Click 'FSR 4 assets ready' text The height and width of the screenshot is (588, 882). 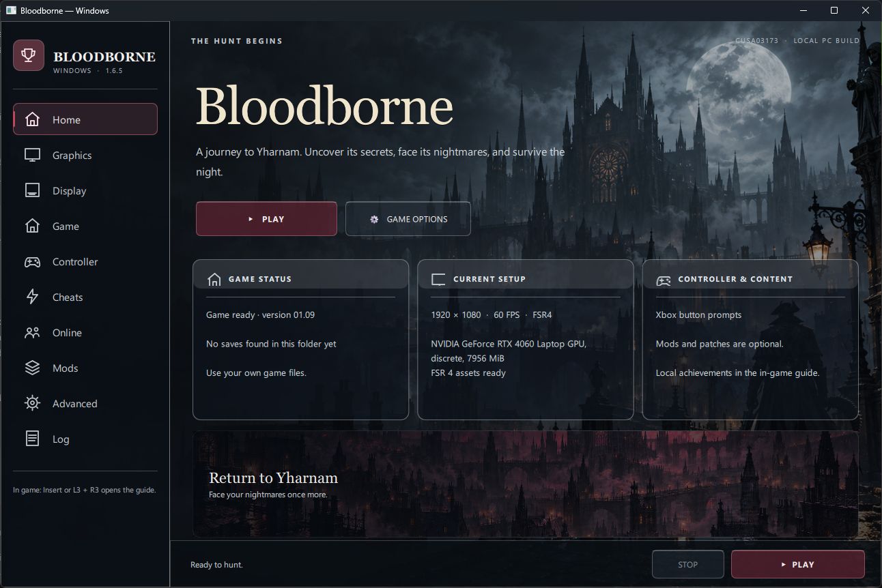point(468,372)
